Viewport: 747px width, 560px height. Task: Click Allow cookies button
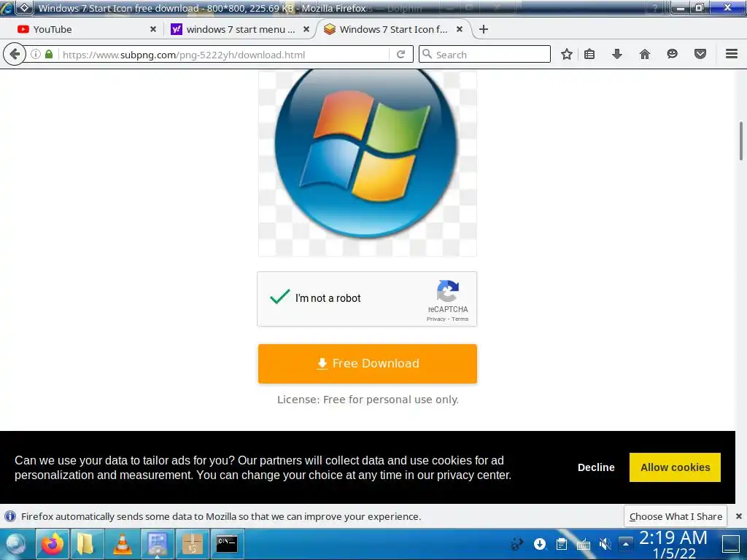[675, 467]
